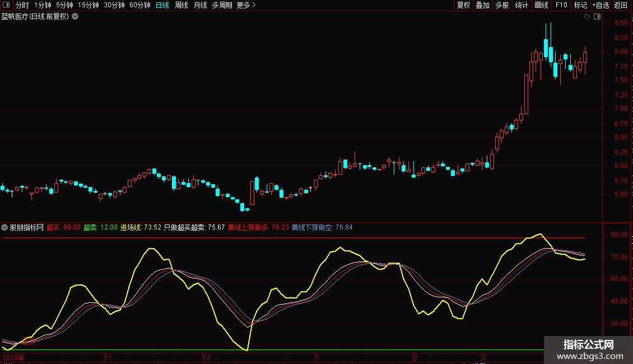Click the 12 month marker on time axis
The image size is (633, 364).
[207, 357]
